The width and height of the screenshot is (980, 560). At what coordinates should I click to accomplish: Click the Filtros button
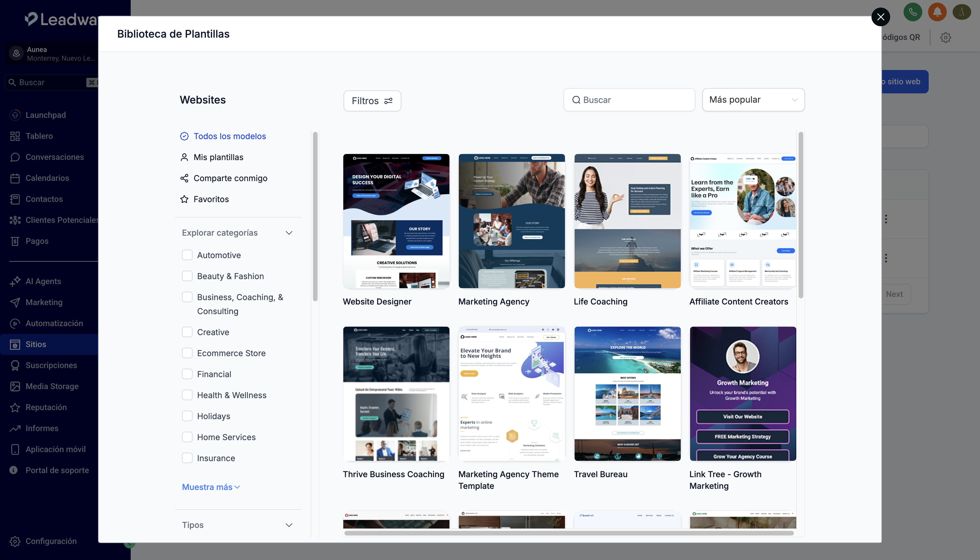pyautogui.click(x=372, y=101)
